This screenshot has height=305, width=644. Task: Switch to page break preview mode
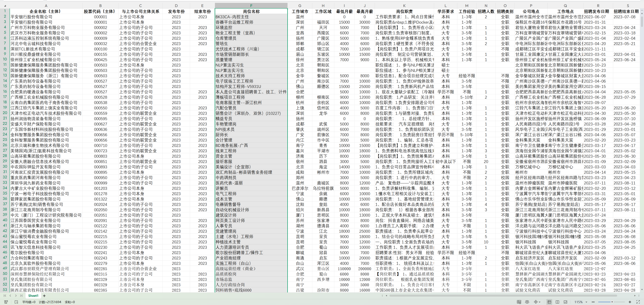pos(557,302)
